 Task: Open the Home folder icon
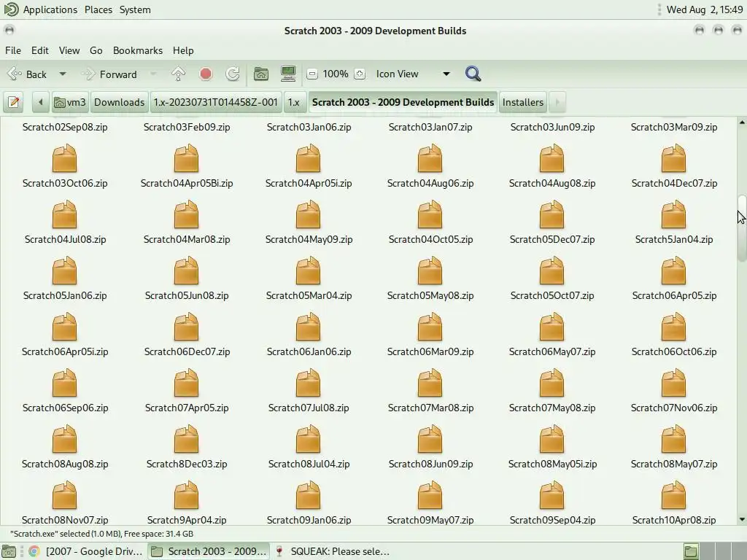(x=260, y=74)
